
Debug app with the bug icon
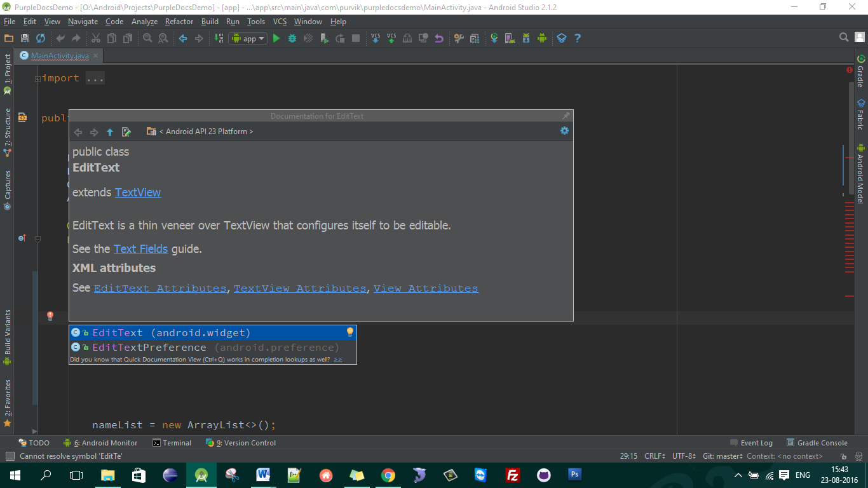292,38
